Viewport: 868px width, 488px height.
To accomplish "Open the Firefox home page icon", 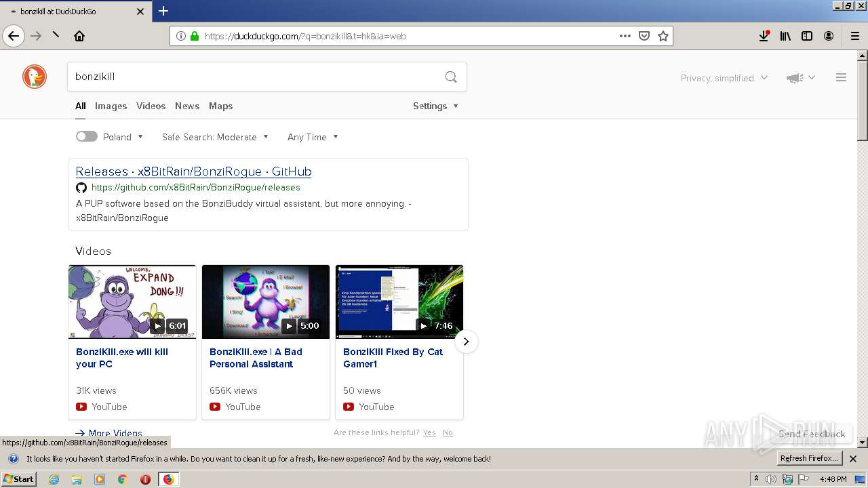I will point(79,36).
